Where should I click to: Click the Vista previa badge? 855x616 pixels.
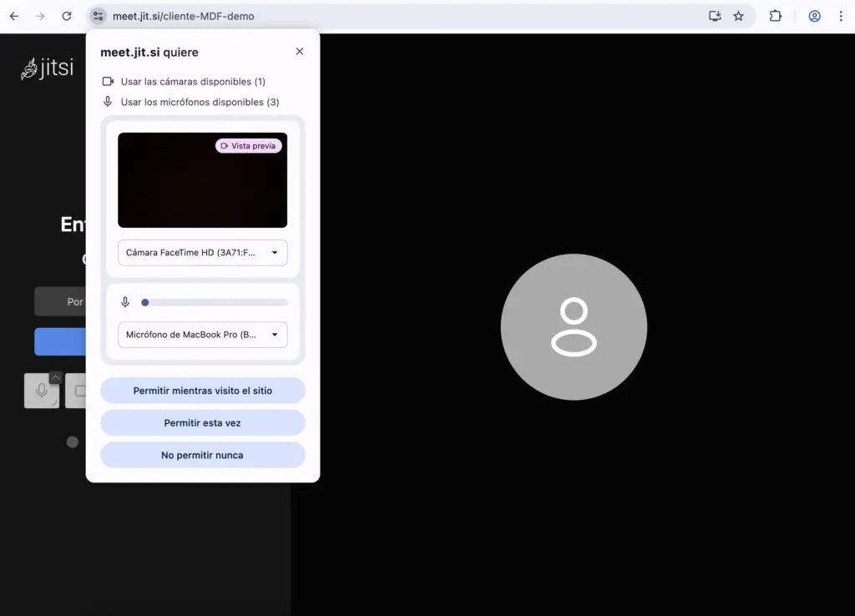pos(249,146)
